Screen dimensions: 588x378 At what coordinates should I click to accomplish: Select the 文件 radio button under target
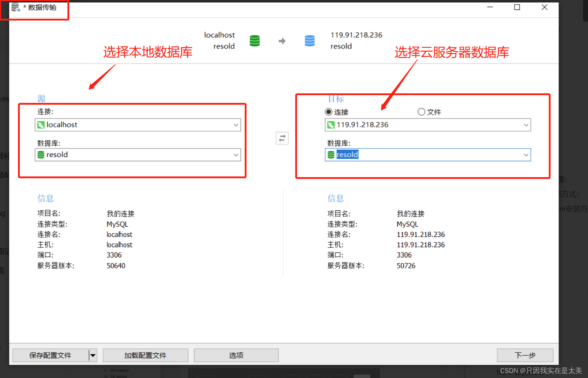point(421,112)
